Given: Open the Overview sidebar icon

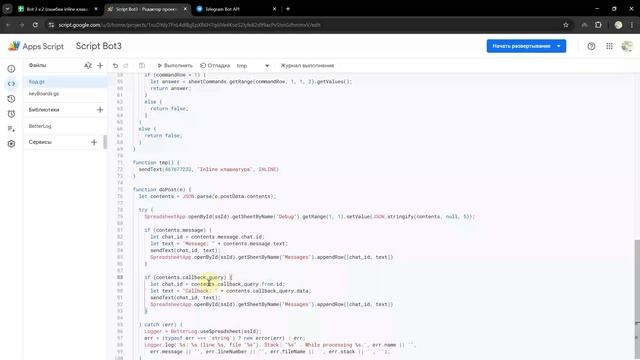Looking at the screenshot, I should (11, 69).
